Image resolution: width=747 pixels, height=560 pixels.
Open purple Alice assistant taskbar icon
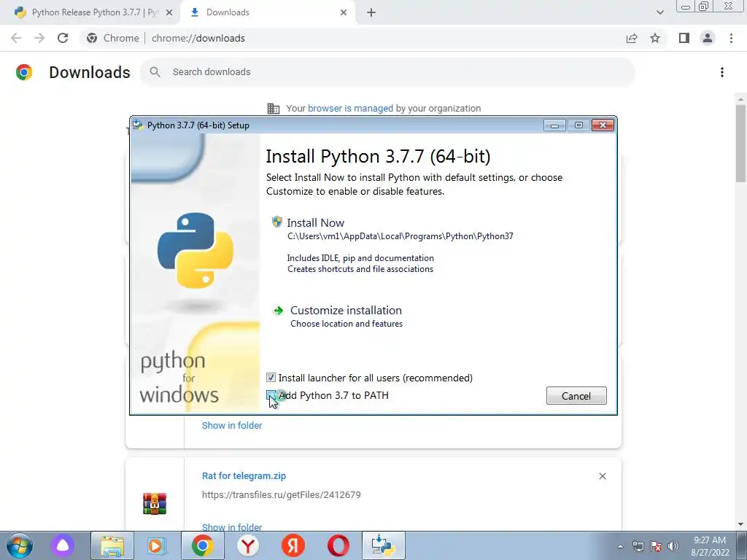coord(63,545)
